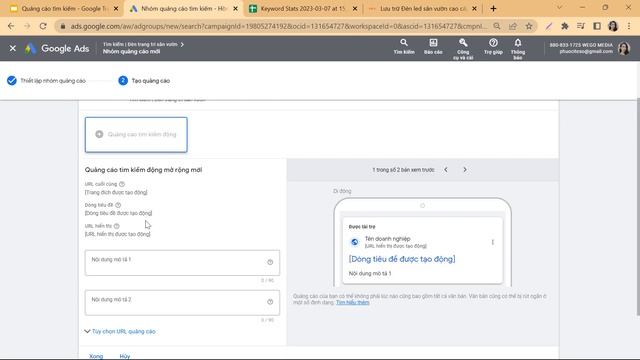Click the Xong done button
Viewport: 640px width, 360px height.
point(96,356)
